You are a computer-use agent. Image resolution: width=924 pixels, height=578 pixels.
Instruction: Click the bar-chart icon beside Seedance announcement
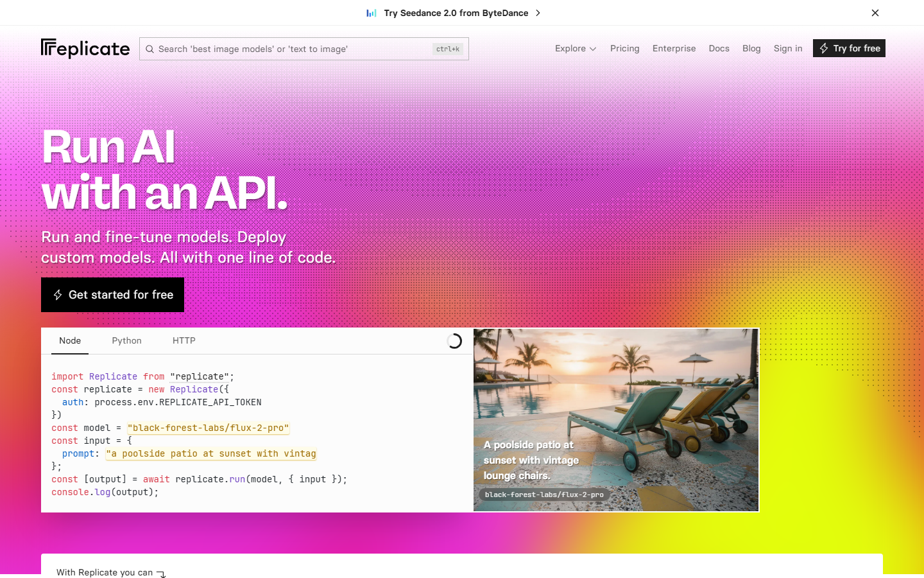tap(371, 12)
